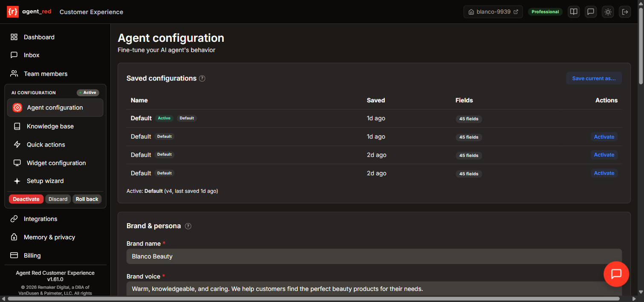This screenshot has width=644, height=302.
Task: Open Knowledge base using the book icon
Action: pos(17,126)
